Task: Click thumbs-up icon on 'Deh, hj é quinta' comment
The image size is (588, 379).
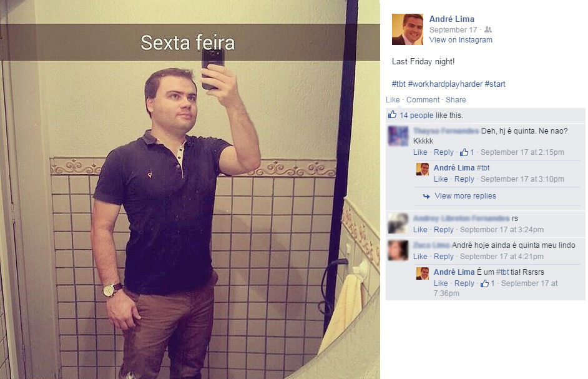Action: click(464, 152)
